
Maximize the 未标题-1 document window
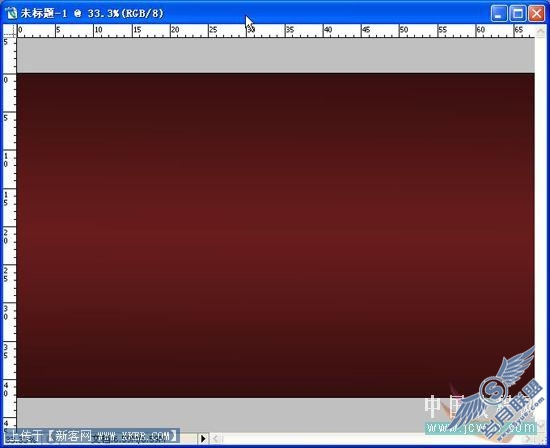[518, 14]
